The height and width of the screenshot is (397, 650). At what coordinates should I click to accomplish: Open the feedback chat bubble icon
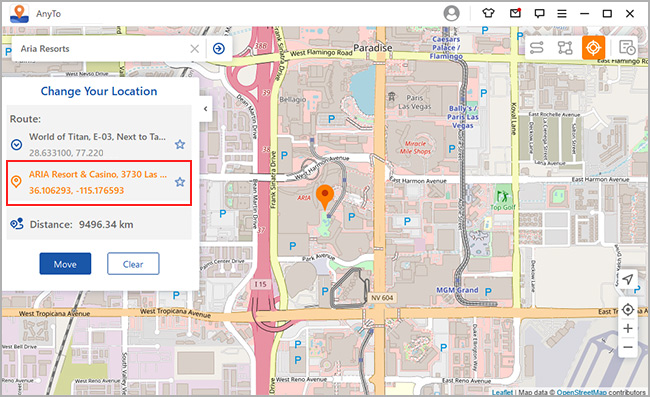pos(539,14)
